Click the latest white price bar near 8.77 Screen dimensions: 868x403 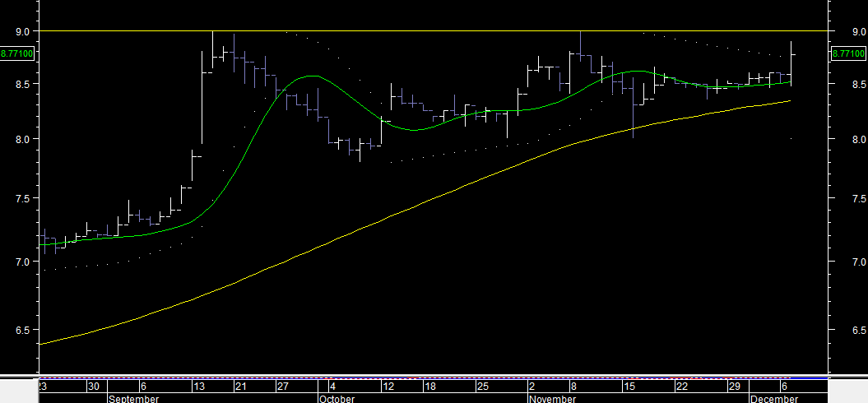coord(791,63)
